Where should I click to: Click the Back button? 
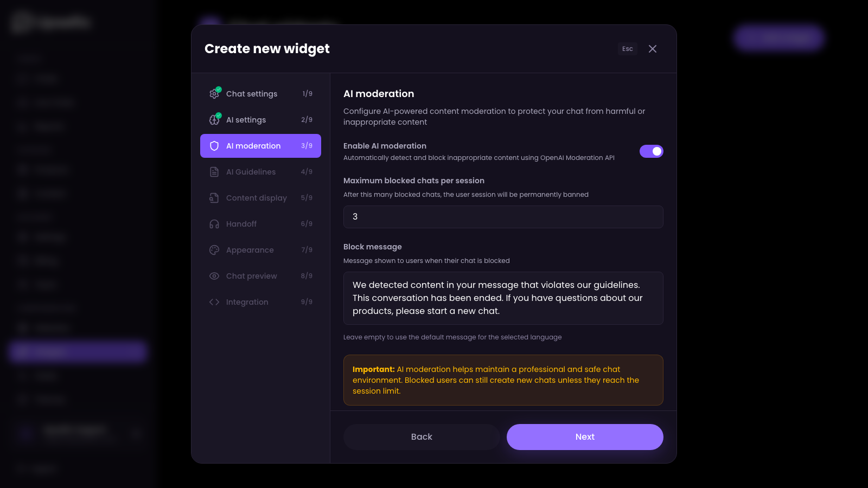tap(422, 436)
